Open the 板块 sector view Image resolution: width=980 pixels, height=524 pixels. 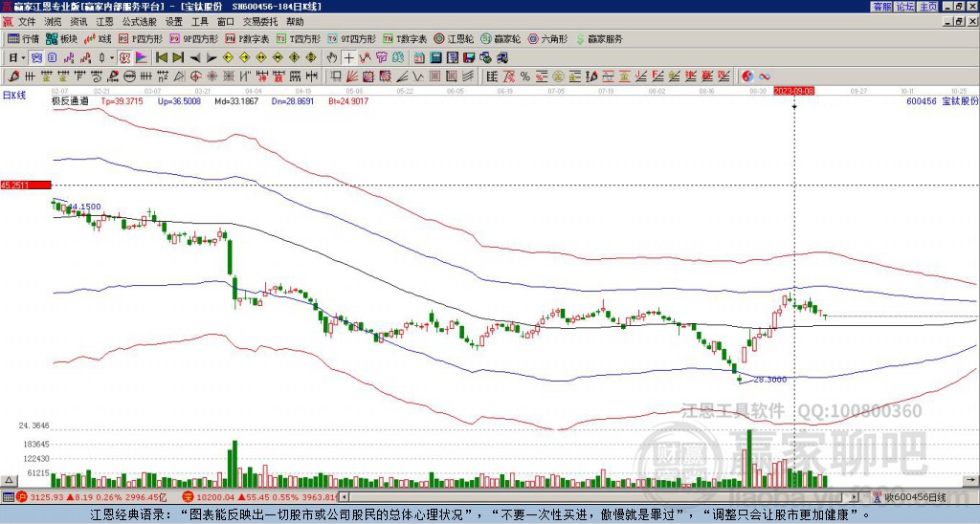coord(61,38)
